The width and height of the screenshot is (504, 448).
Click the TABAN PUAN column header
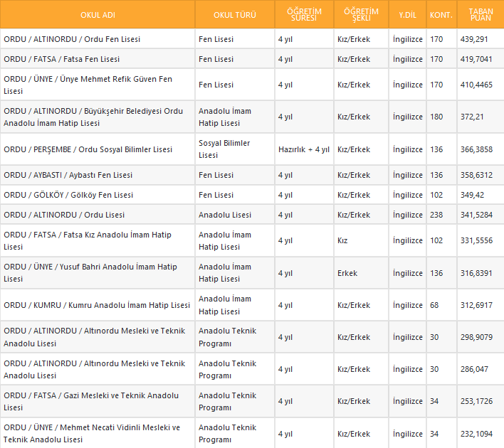[481, 15]
